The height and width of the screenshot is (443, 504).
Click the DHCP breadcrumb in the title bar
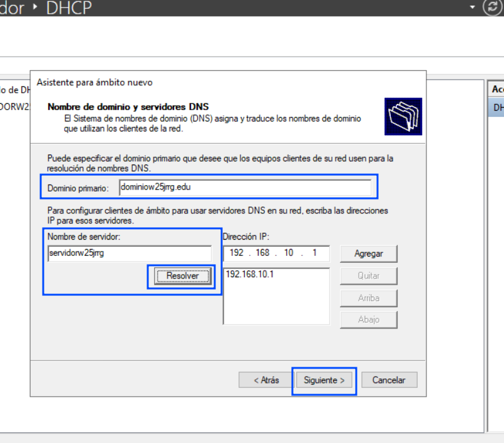pyautogui.click(x=69, y=8)
